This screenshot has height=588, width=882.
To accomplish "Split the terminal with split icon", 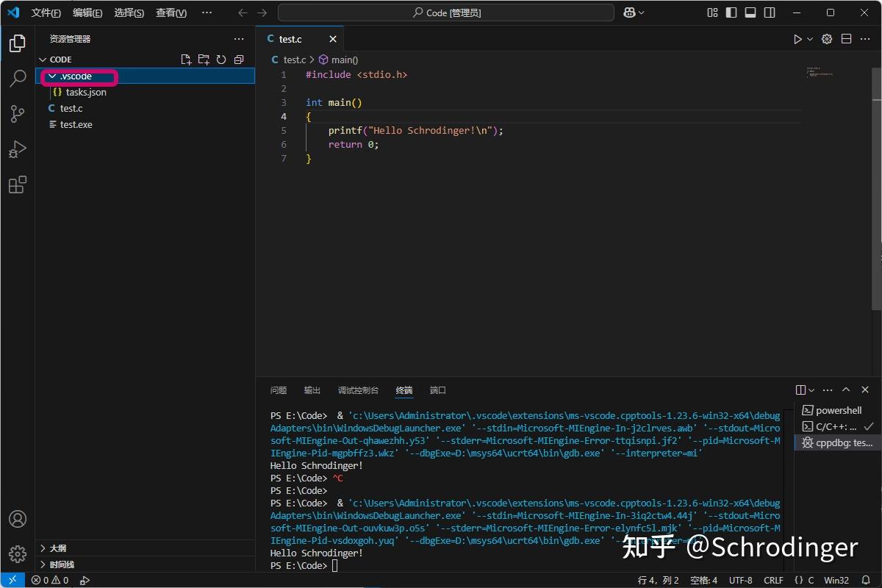I will (x=801, y=390).
